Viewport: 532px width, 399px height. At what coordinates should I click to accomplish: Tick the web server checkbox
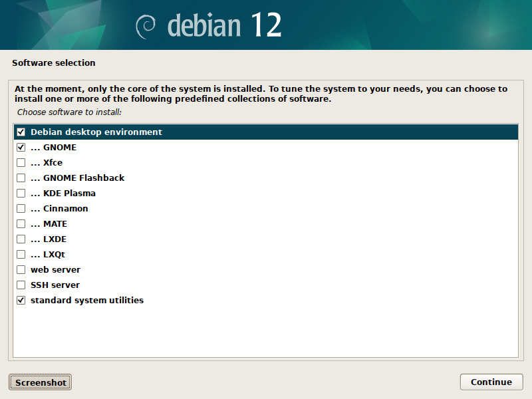(21, 269)
